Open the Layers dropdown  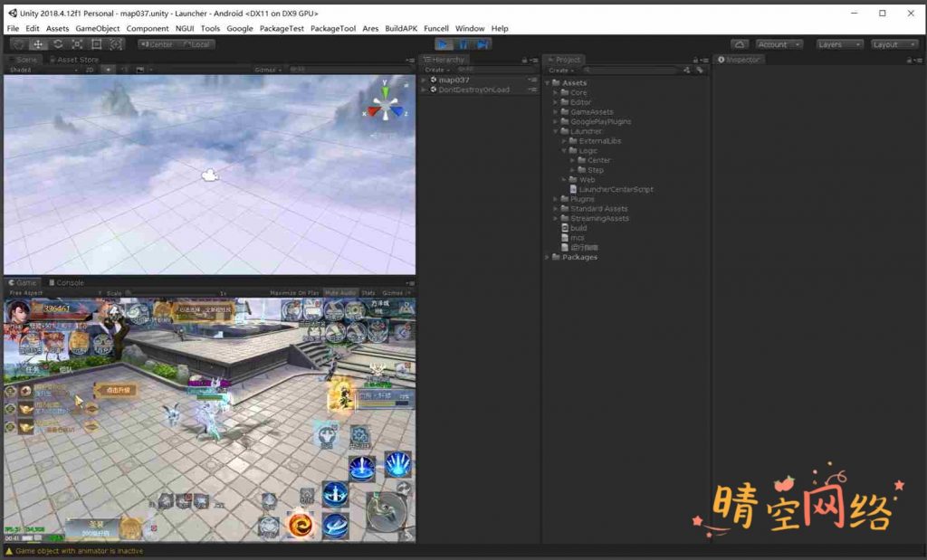pyautogui.click(x=836, y=44)
